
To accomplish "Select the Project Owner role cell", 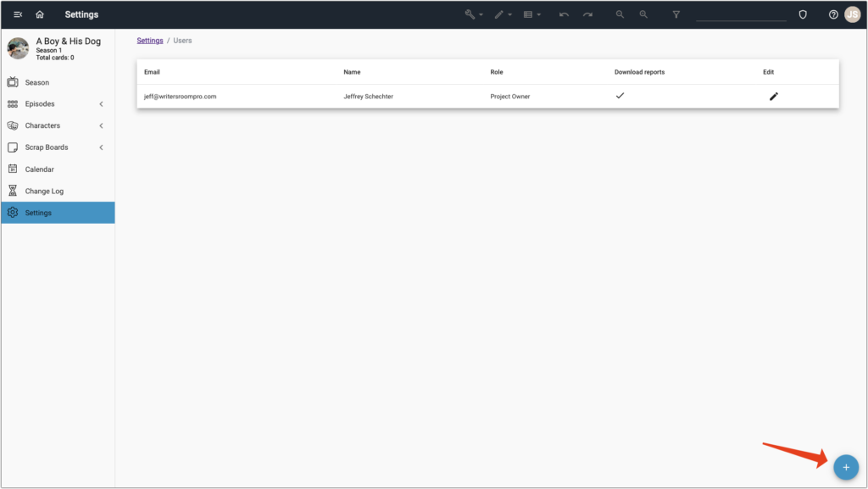I will point(509,97).
